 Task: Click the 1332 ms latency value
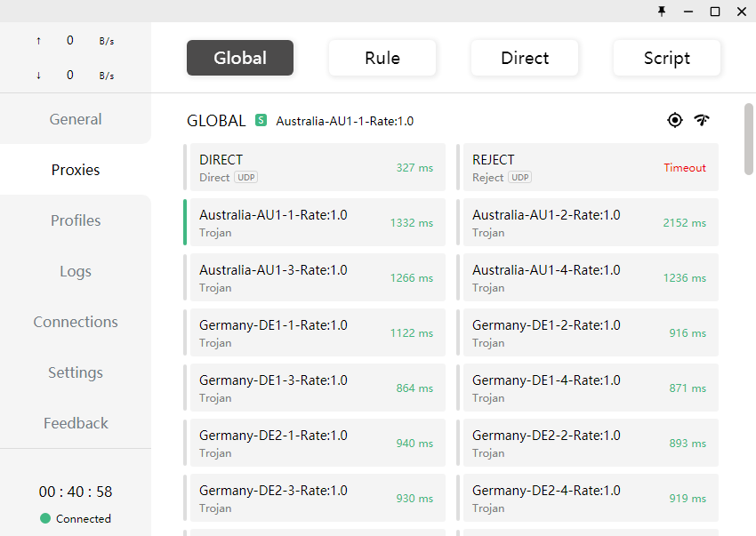coord(412,223)
